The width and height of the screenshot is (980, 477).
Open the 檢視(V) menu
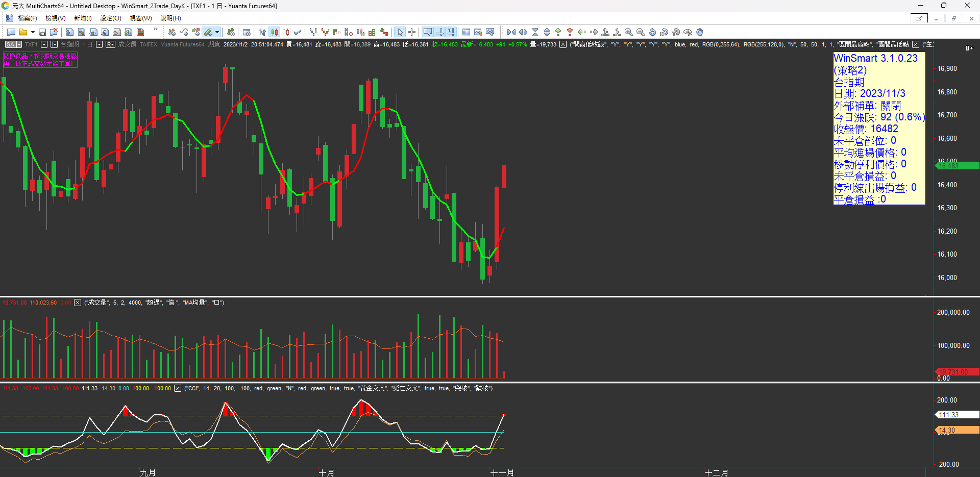coord(56,18)
